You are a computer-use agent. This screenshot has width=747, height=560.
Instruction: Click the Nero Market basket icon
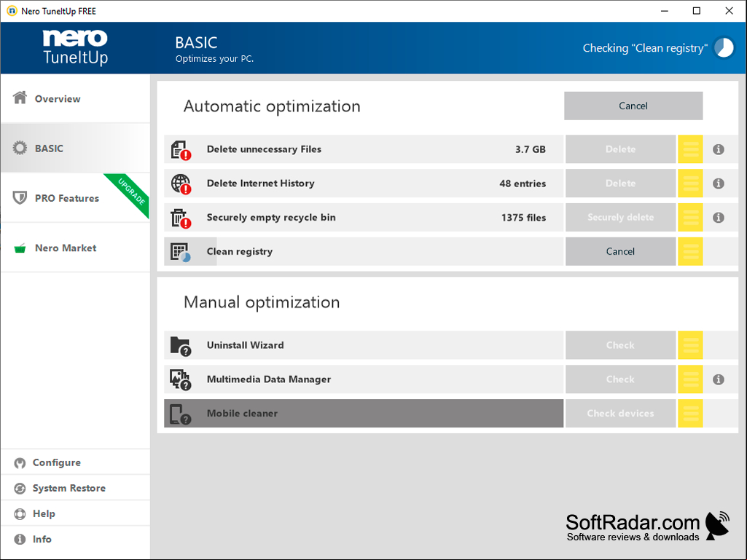pos(20,248)
